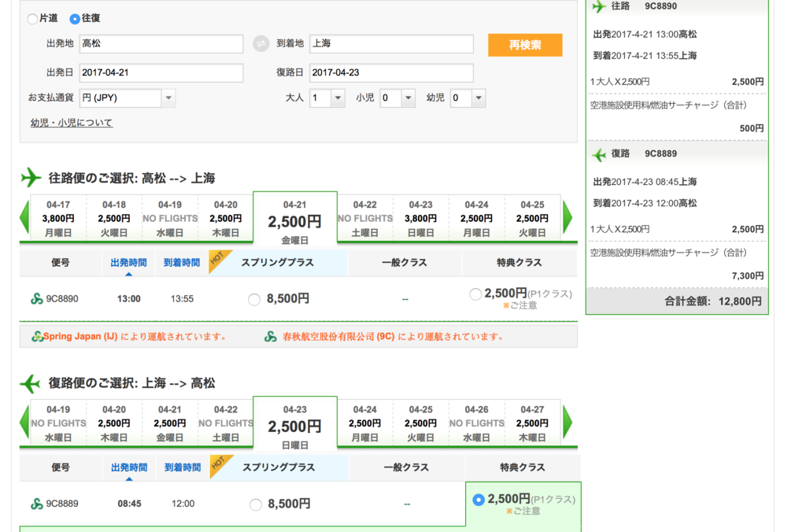This screenshot has height=532, width=806.
Task: Show later outbound dates with right green arrow
Action: click(568, 218)
